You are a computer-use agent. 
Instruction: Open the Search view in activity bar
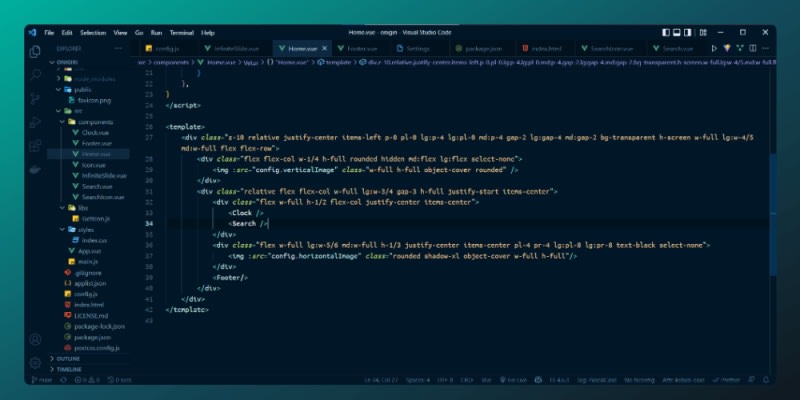pyautogui.click(x=35, y=75)
